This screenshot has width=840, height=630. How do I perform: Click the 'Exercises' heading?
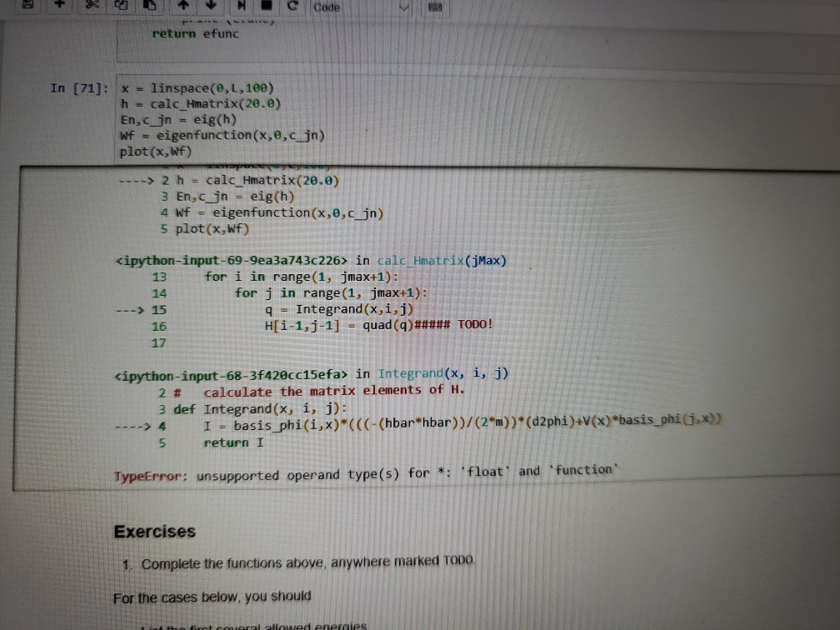[155, 532]
